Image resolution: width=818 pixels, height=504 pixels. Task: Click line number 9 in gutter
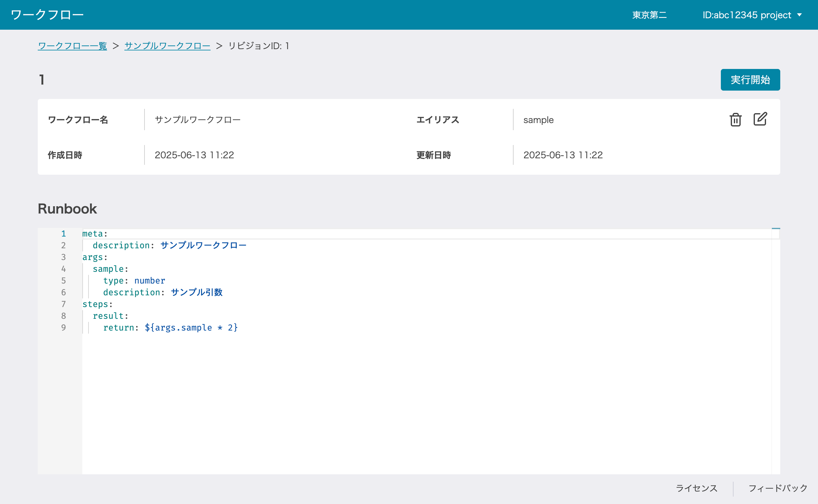pos(63,328)
